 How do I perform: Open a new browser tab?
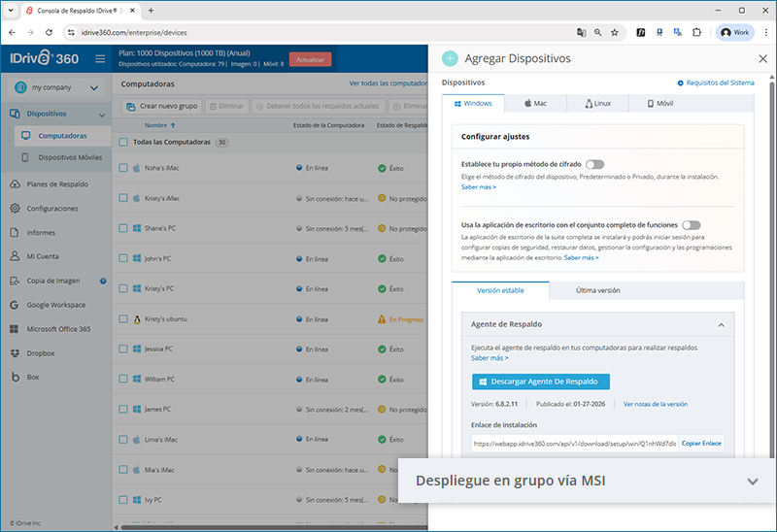coord(151,11)
